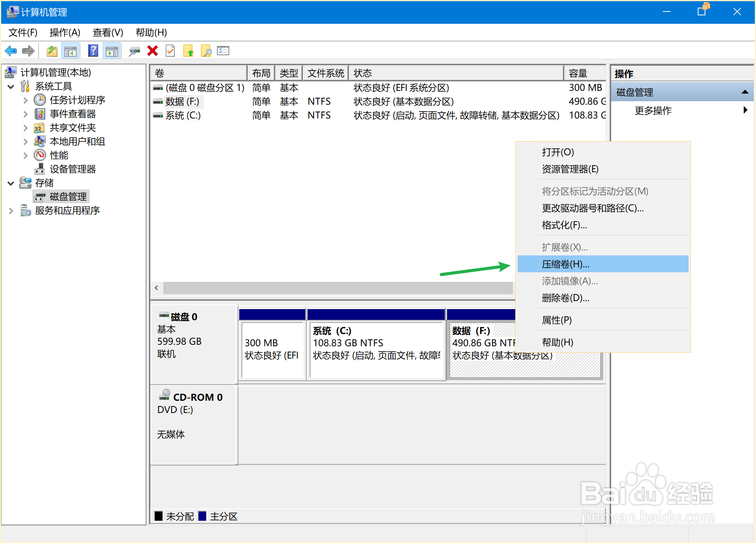The width and height of the screenshot is (756, 543).
Task: Click the blue Back arrow in the toolbar
Action: tap(11, 51)
